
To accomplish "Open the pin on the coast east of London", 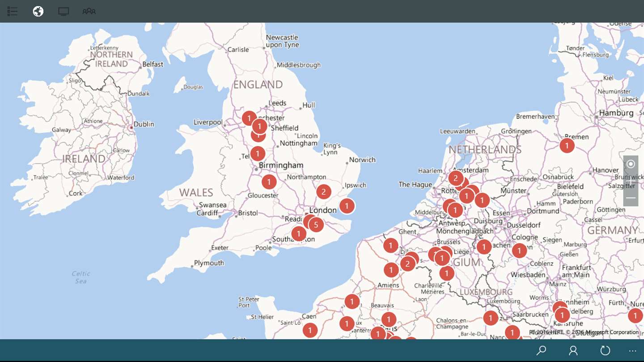I will 347,206.
